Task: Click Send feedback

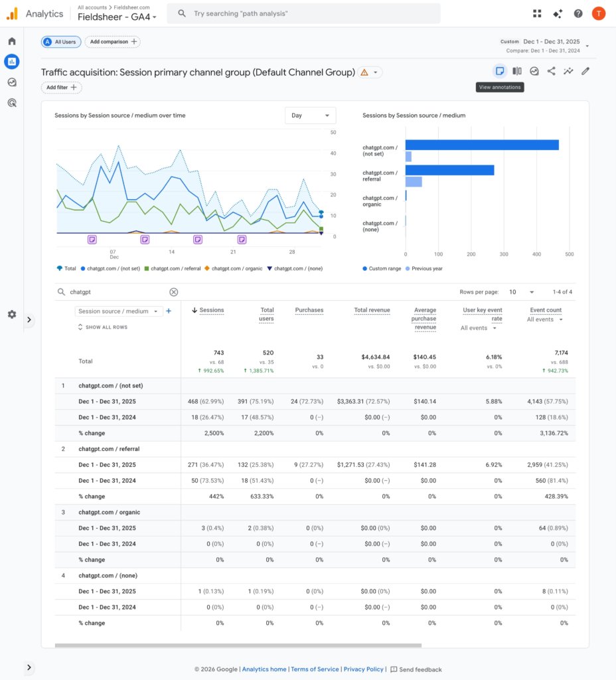Action: [416, 669]
